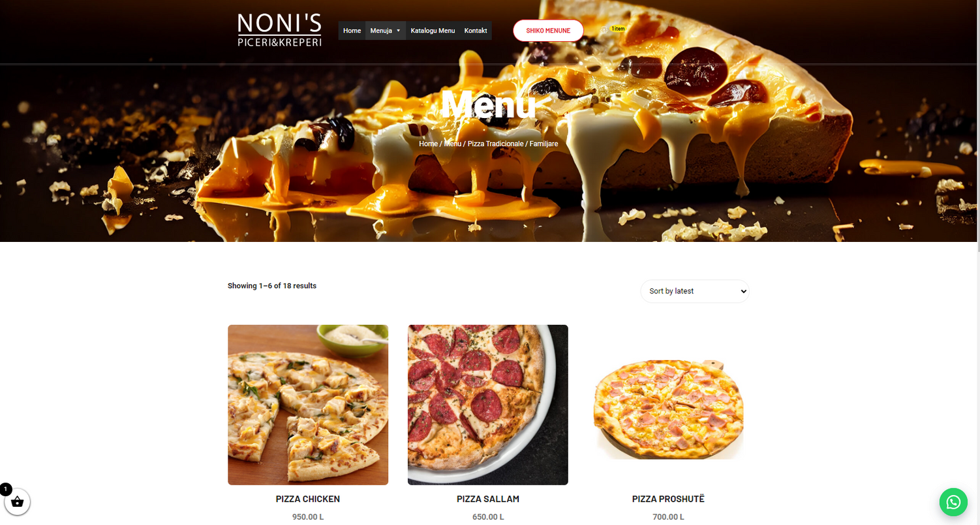This screenshot has width=980, height=525.
Task: Open the header cart icon
Action: click(604, 29)
